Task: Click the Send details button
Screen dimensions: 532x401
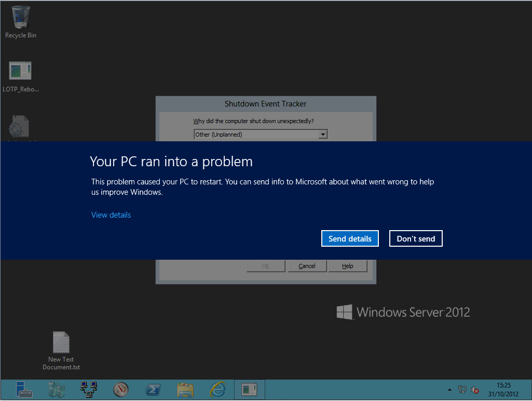Action: 350,238
